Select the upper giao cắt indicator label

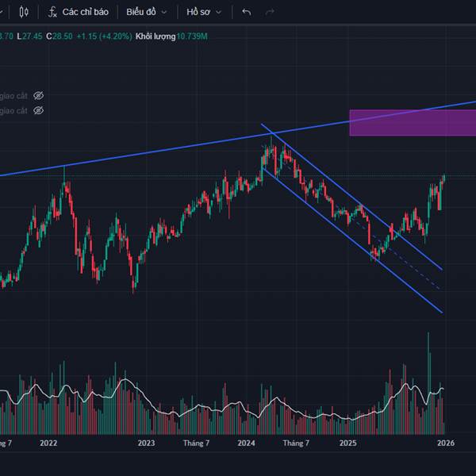point(13,95)
